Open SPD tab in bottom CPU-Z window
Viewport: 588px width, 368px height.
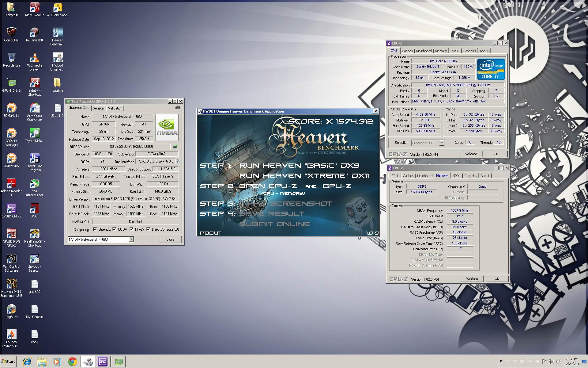coord(456,176)
